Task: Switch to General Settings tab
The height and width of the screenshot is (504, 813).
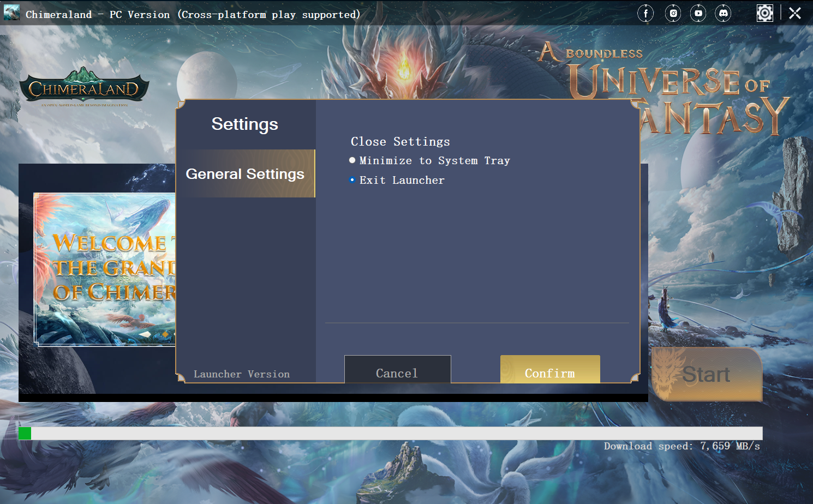Action: pos(246,173)
